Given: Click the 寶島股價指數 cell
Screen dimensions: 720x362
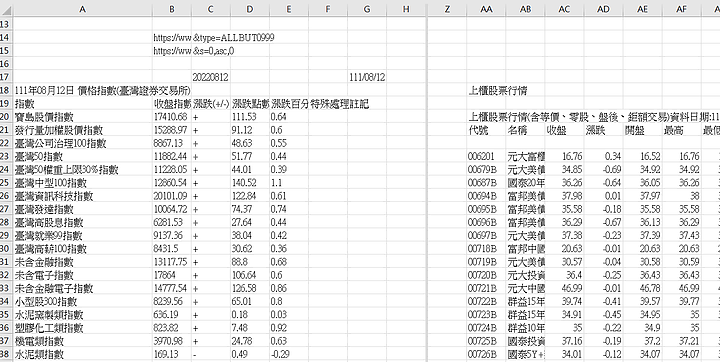Looking at the screenshot, I should coord(83,117).
